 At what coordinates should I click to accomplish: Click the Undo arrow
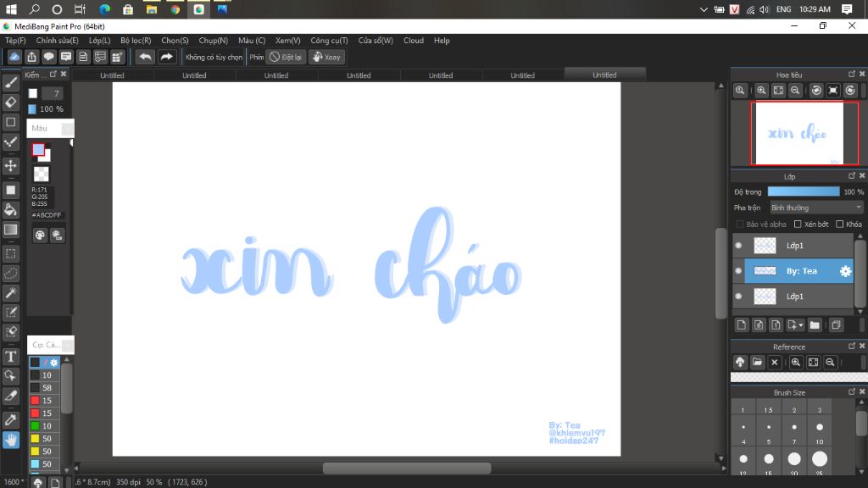[x=145, y=57]
